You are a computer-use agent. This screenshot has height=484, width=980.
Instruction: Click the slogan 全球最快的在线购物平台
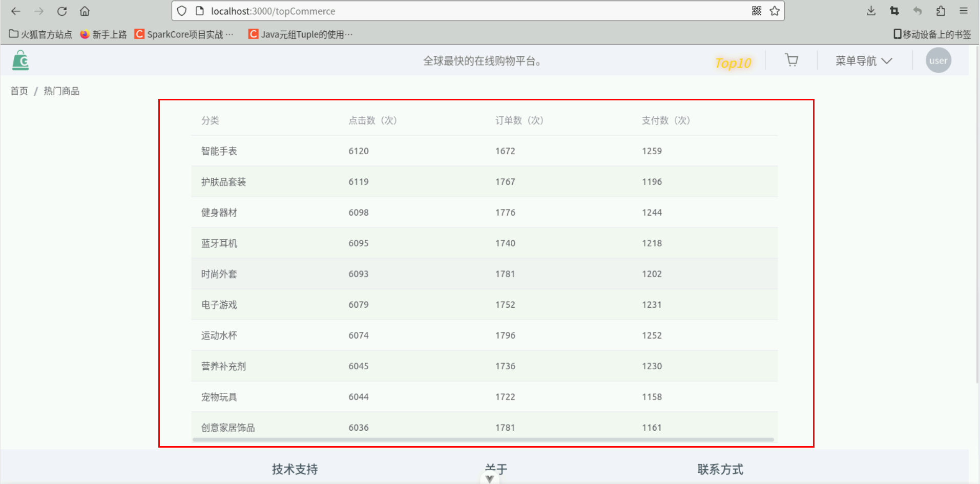point(482,61)
